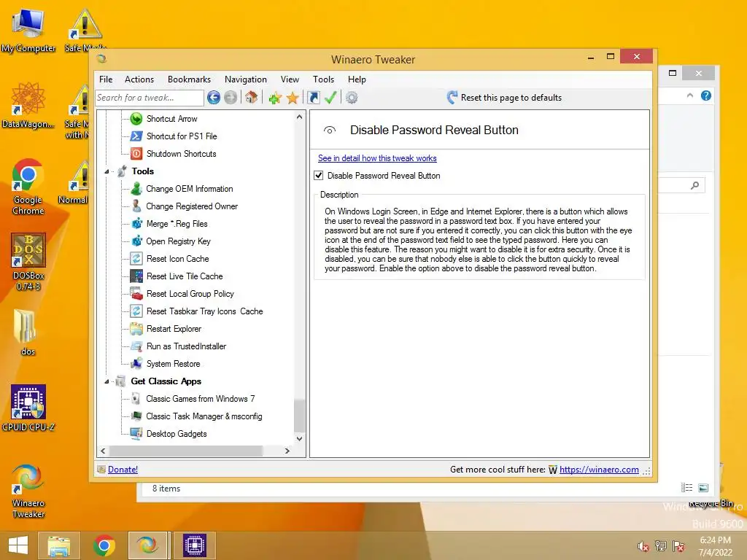Click the Run as TrustedInstaller icon
Screen dimensions: 747x560
(x=136, y=346)
